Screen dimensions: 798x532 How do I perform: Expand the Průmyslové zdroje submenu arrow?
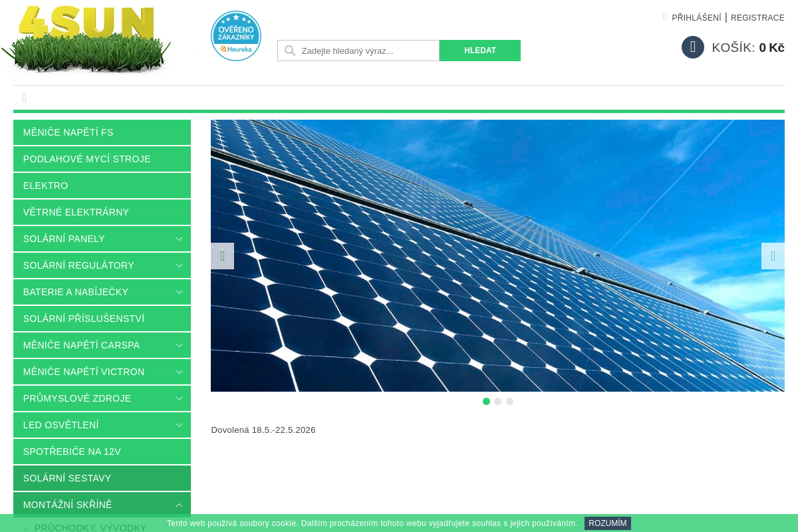[x=179, y=398]
